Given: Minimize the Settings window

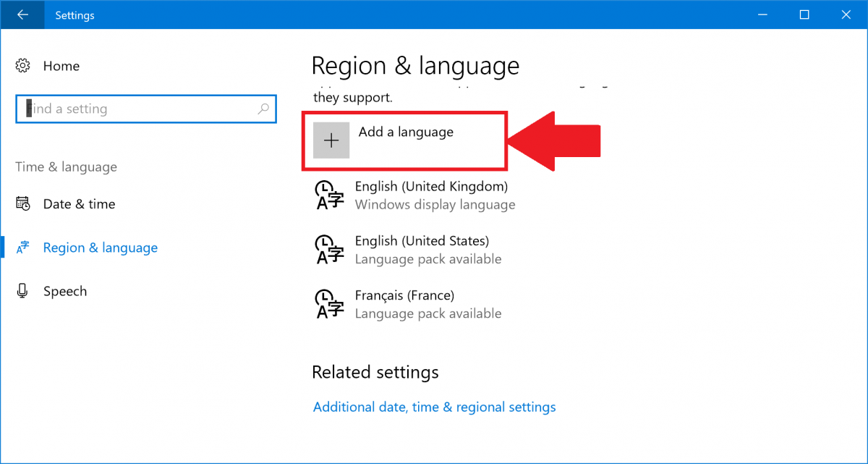Looking at the screenshot, I should 762,14.
